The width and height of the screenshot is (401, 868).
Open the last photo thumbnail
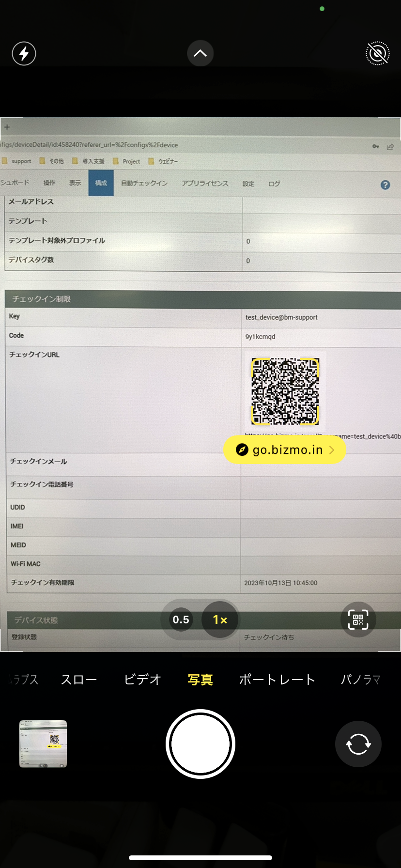click(x=43, y=744)
